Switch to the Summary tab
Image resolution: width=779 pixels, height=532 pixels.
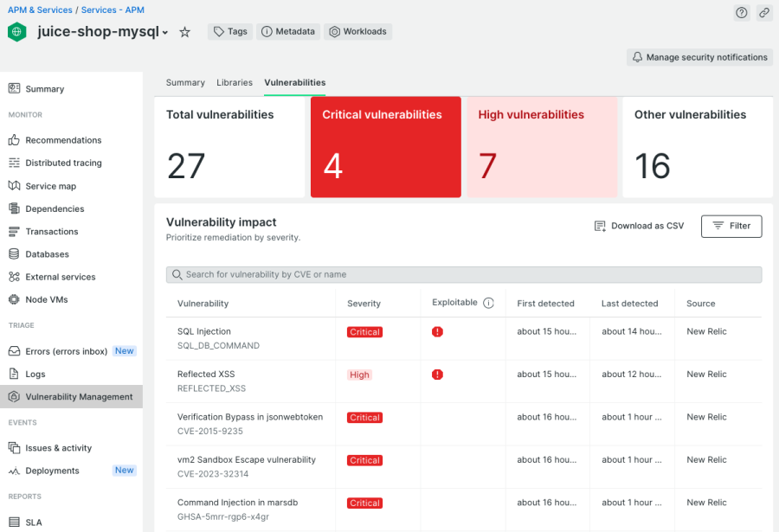tap(185, 83)
